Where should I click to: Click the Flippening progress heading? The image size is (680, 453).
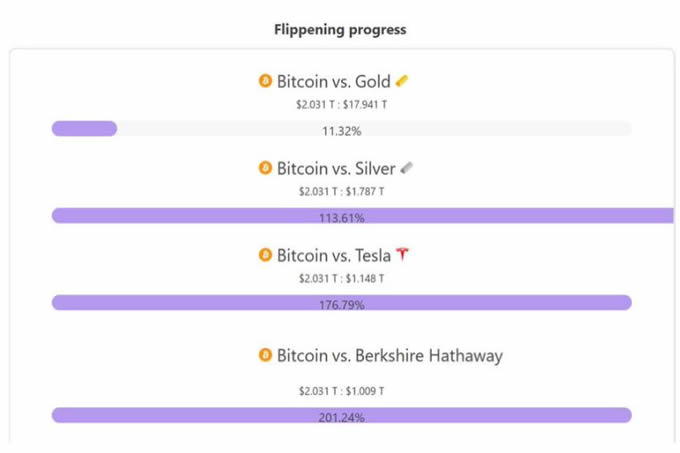[340, 29]
